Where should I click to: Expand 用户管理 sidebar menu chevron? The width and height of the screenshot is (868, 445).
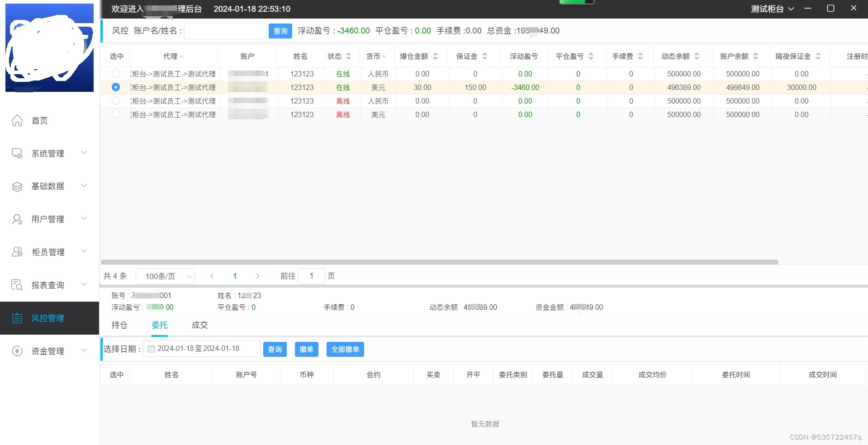84,218
